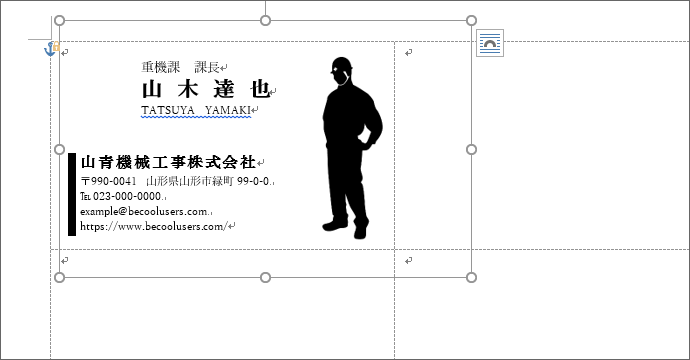The image size is (690, 360).
Task: Click the left-middle sizing handle
Action: [x=59, y=149]
